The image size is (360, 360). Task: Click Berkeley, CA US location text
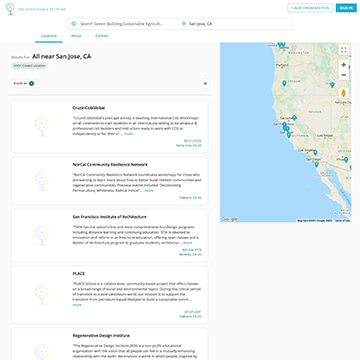pos(190,255)
